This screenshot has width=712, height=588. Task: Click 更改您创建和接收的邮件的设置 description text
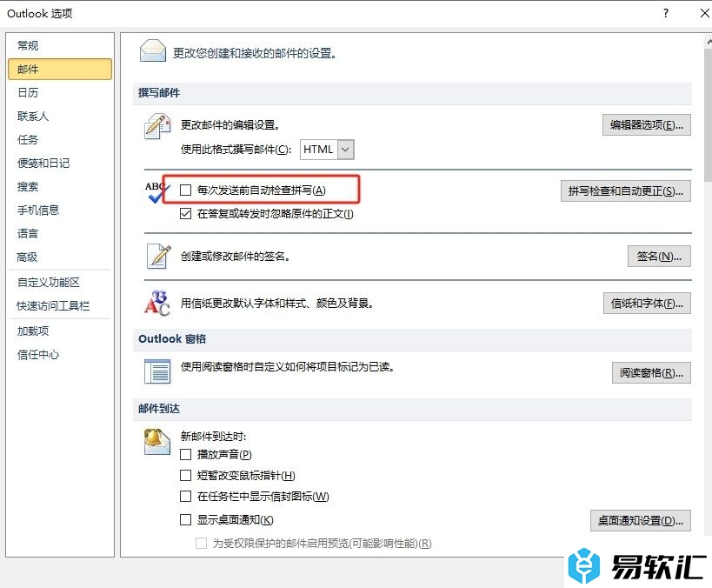pyautogui.click(x=255, y=53)
